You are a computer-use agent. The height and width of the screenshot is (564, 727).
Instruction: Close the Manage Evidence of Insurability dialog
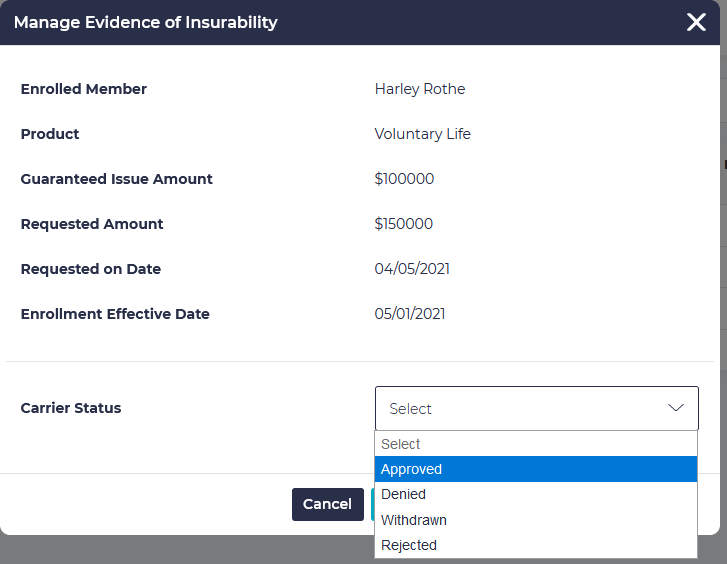point(696,22)
